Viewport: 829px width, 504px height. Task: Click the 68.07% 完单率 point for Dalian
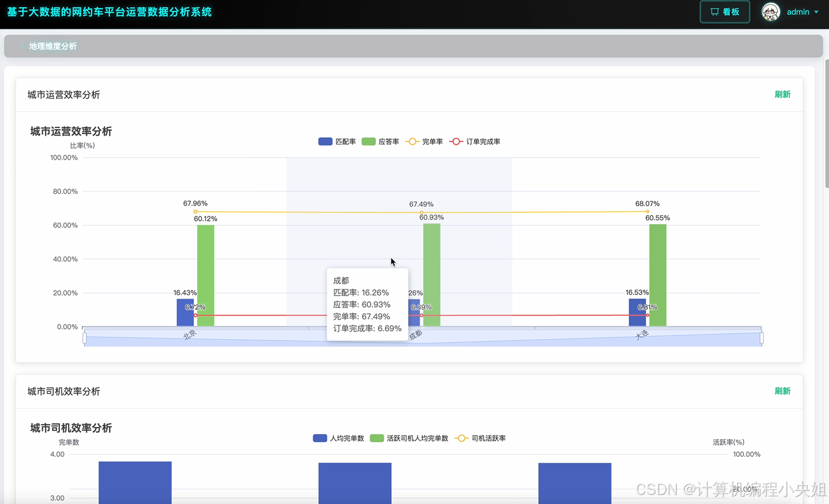647,211
